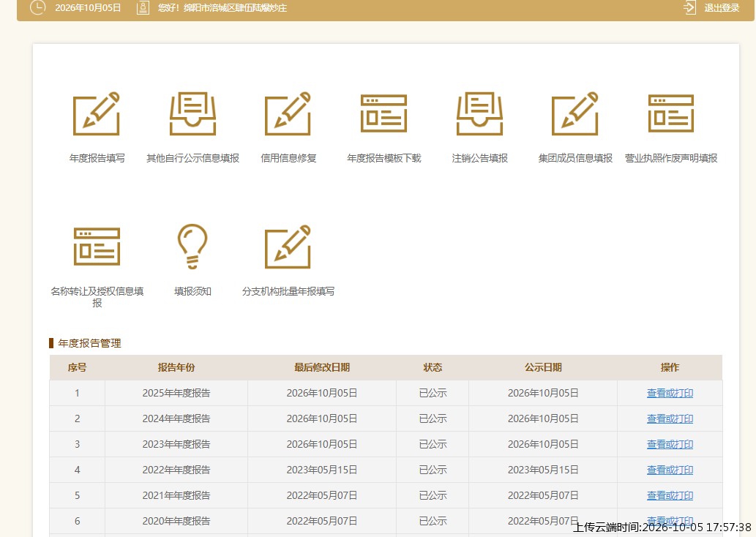View or print the 2025年年度报告

[670, 394]
